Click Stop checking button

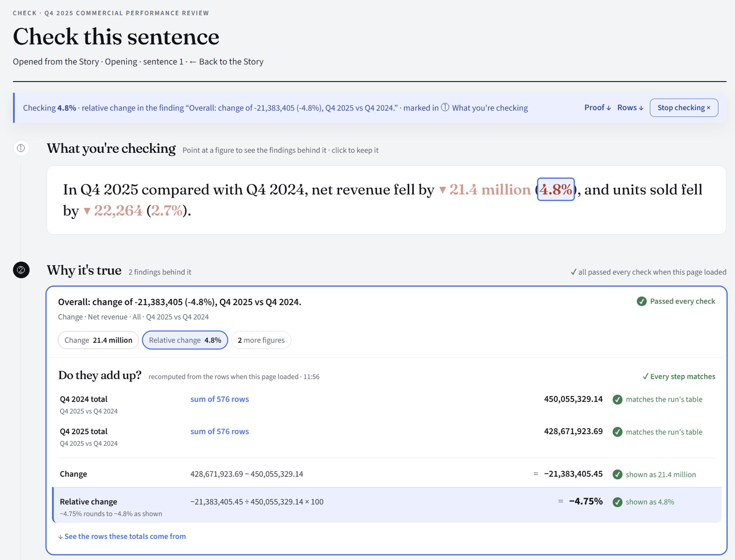[684, 107]
